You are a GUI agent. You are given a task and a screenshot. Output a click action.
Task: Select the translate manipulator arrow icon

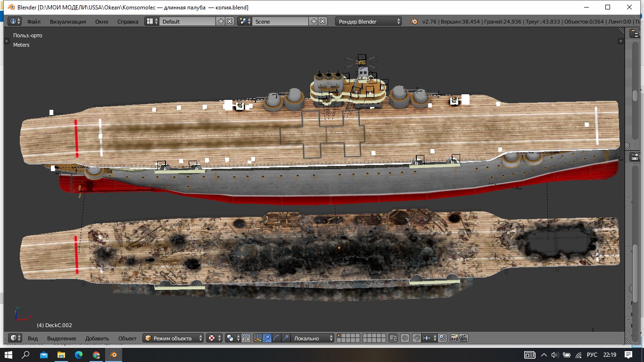point(267,338)
